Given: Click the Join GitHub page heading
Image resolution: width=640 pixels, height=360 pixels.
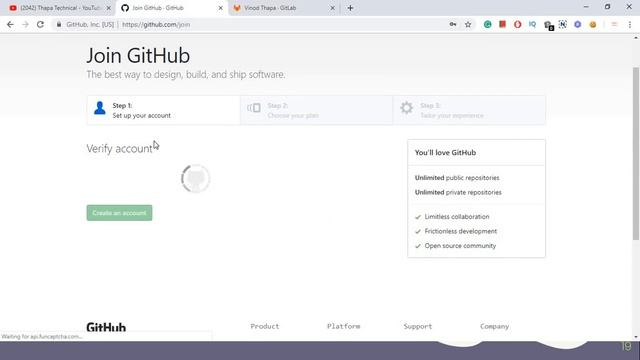Looking at the screenshot, I should pos(138,56).
